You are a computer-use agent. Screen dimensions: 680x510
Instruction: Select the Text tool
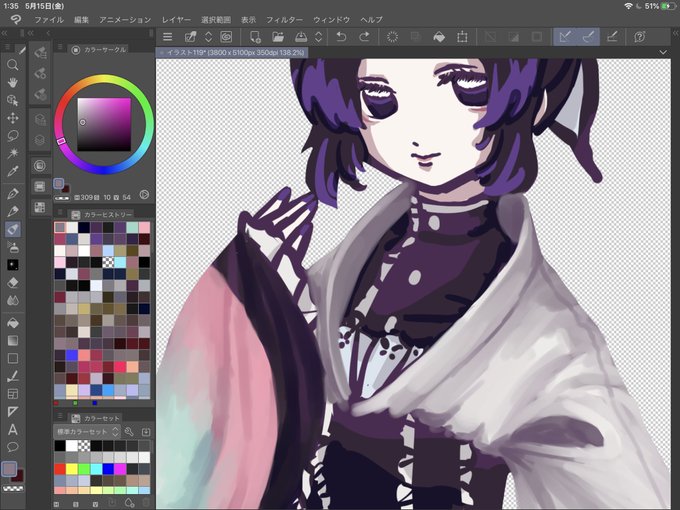[x=13, y=430]
